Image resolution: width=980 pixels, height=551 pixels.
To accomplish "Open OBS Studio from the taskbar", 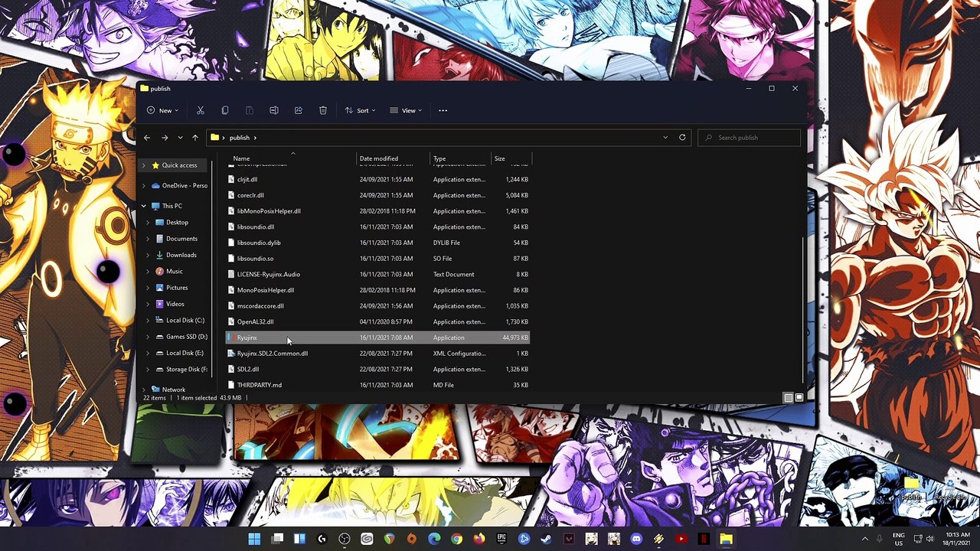I will [x=345, y=539].
